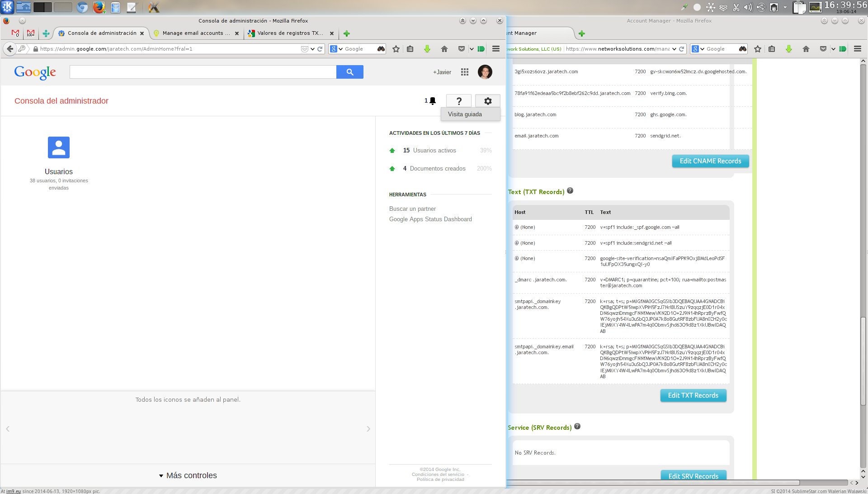Open the settings gear menu

click(x=488, y=101)
